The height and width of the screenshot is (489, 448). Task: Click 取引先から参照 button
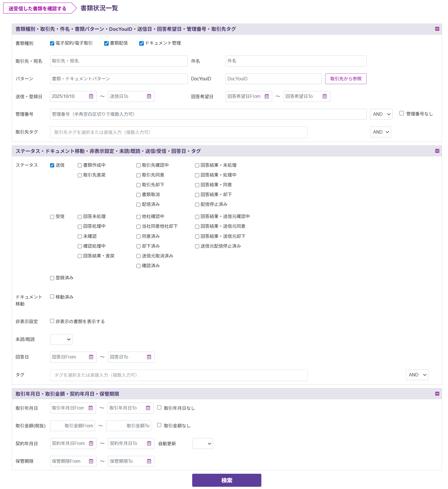(346, 79)
